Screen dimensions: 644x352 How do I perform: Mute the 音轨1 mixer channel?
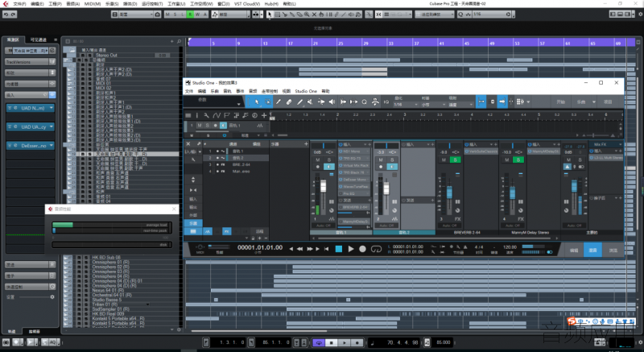point(317,159)
